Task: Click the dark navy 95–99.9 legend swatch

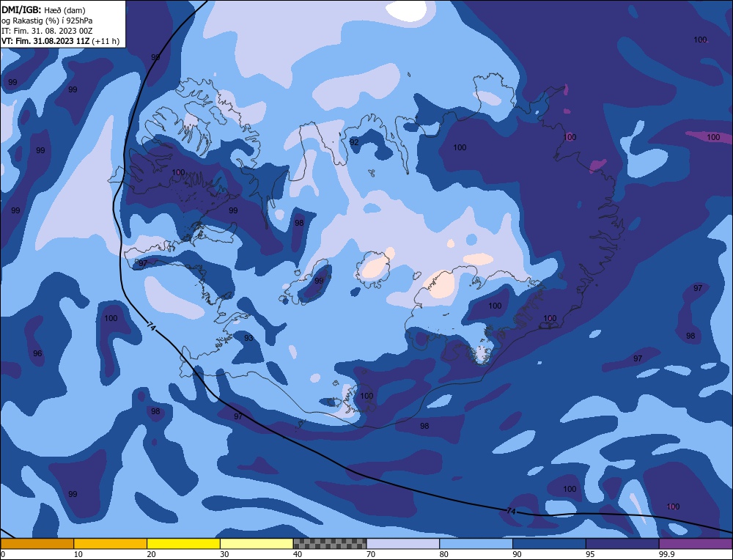Action: pos(622,544)
